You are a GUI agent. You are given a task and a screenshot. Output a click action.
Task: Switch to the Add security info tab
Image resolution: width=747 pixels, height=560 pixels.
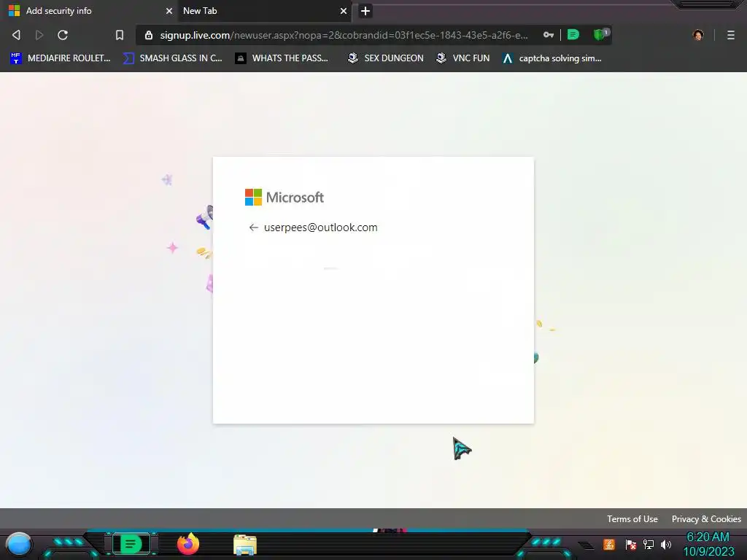[x=88, y=10]
